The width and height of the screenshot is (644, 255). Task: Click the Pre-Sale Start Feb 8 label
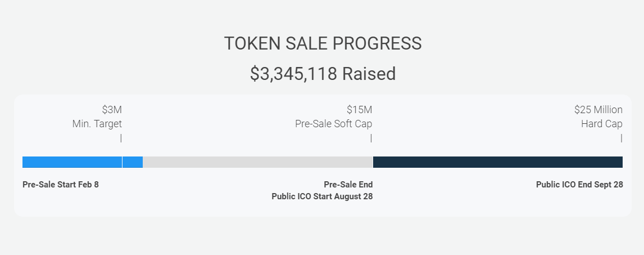tap(61, 185)
